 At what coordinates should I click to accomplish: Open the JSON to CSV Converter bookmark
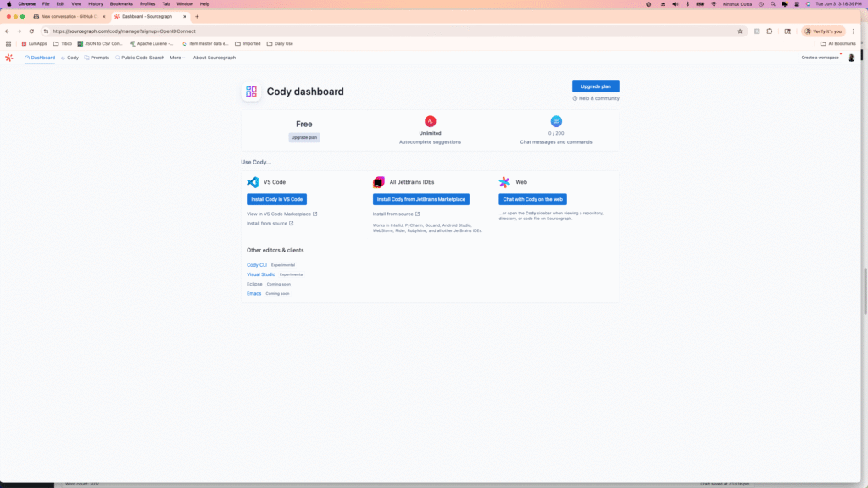click(100, 44)
